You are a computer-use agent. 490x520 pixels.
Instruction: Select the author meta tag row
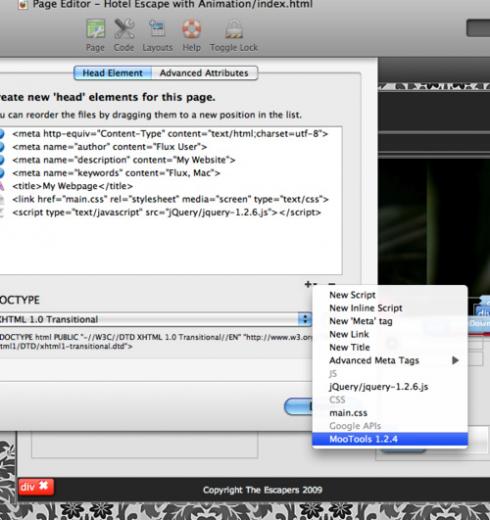pos(170,147)
